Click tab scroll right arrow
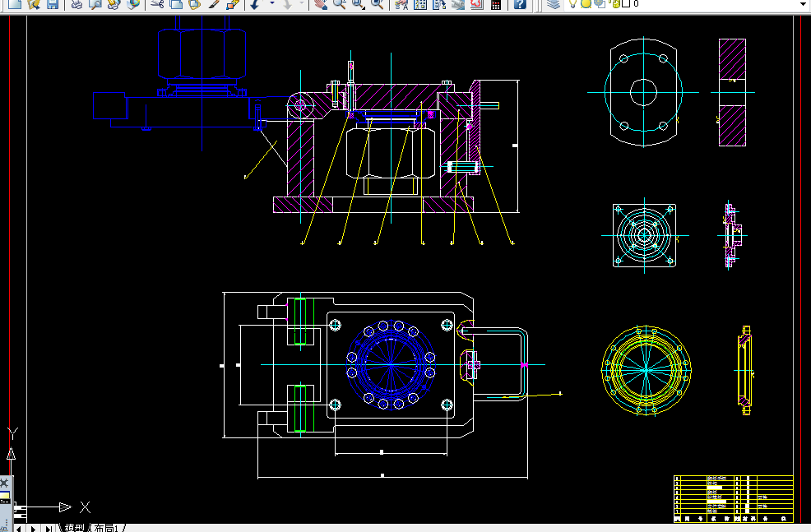 [34, 529]
